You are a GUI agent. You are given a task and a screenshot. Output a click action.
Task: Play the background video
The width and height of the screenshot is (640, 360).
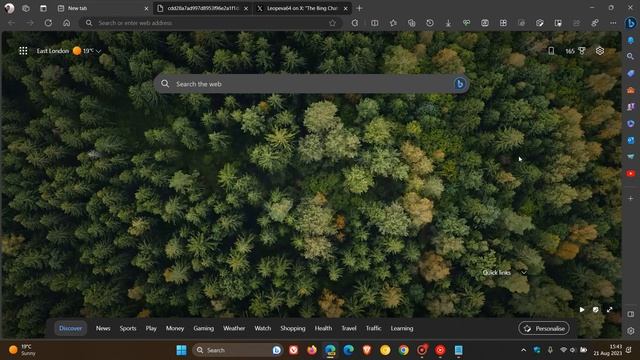tap(582, 310)
